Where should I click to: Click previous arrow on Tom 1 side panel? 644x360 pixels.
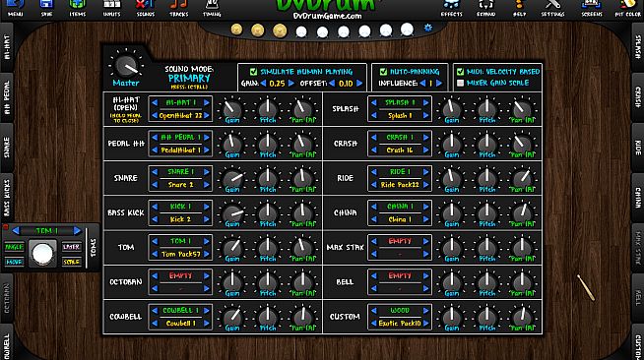point(16,231)
